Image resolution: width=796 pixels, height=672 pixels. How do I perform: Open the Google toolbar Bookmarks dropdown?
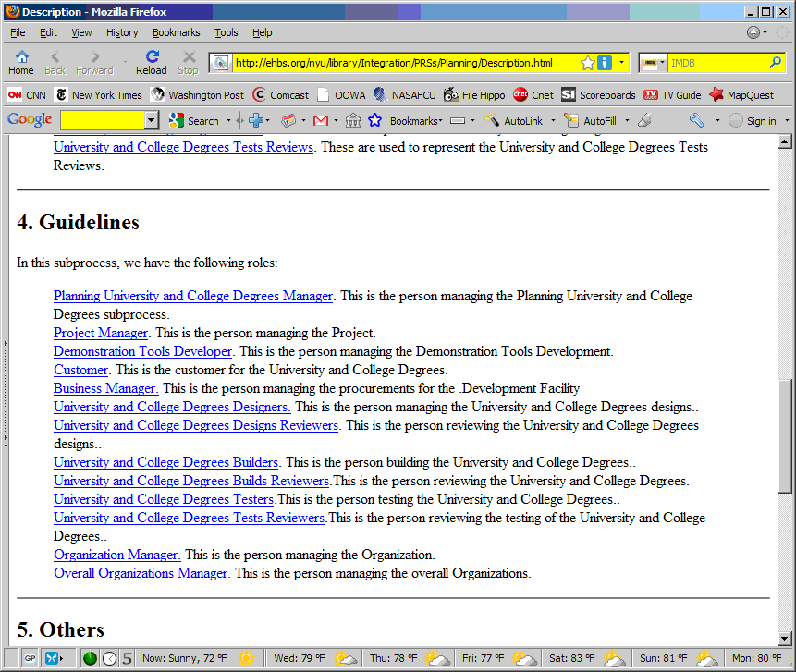[416, 121]
